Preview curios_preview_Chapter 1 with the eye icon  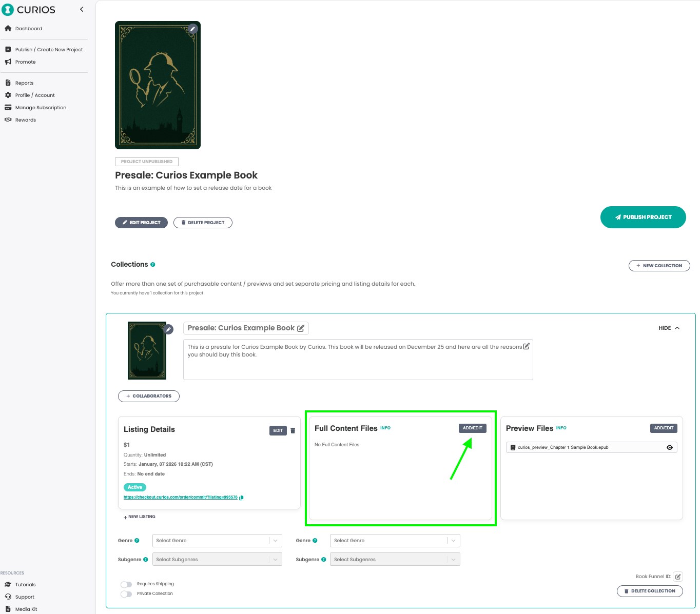[670, 447]
